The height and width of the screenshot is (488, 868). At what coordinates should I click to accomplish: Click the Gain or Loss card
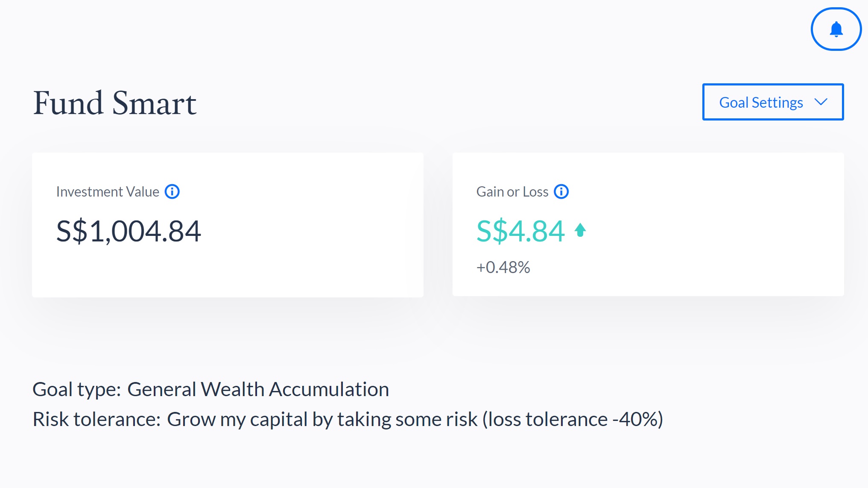point(648,224)
